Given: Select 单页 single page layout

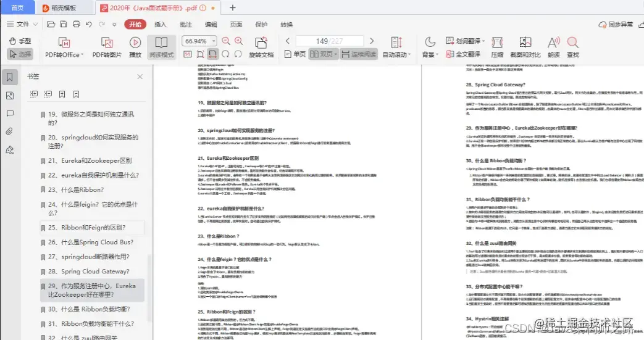Looking at the screenshot, I should 295,54.
